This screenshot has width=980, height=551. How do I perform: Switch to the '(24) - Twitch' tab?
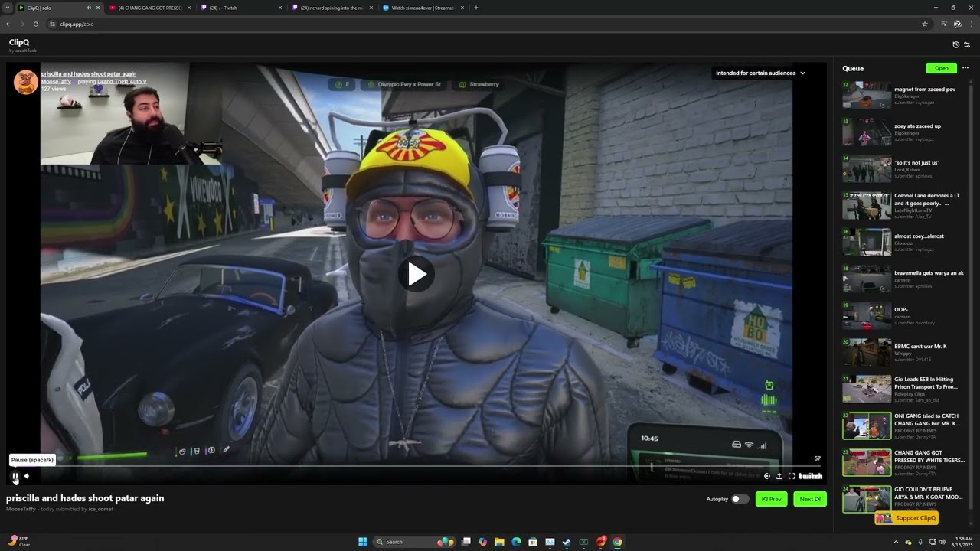click(x=241, y=8)
